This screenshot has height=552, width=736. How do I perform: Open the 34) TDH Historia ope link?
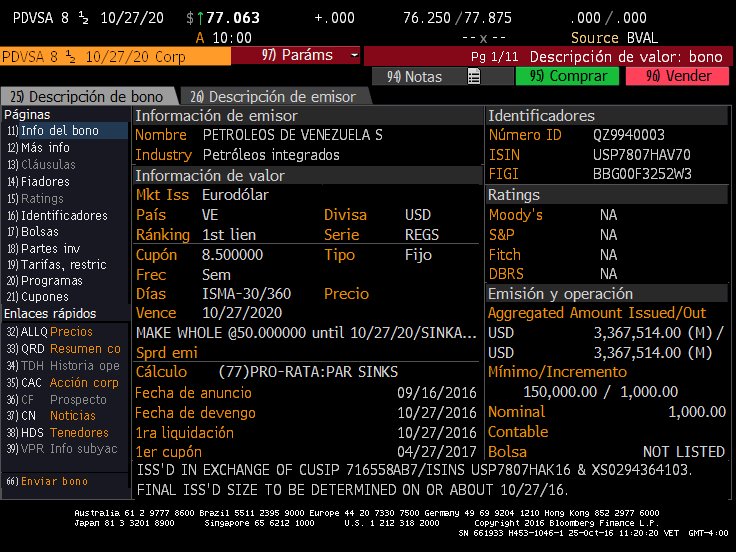(65, 365)
